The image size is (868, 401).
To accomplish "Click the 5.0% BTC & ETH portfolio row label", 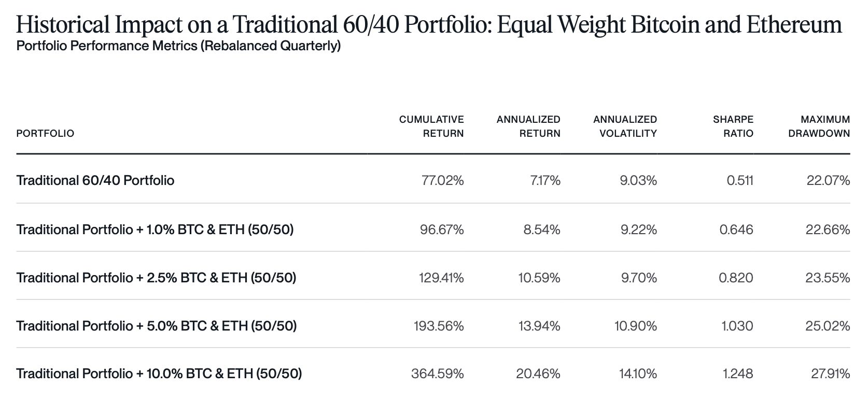I will pos(157,326).
